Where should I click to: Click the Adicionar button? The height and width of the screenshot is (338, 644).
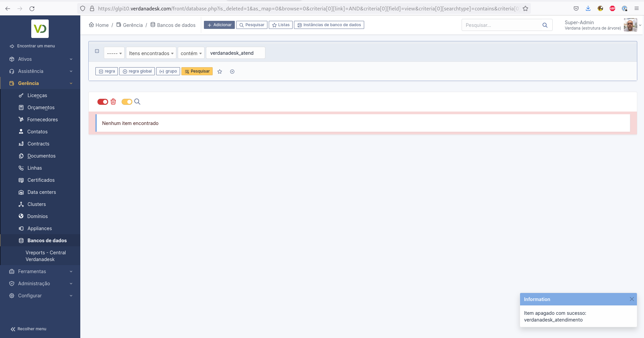(219, 25)
